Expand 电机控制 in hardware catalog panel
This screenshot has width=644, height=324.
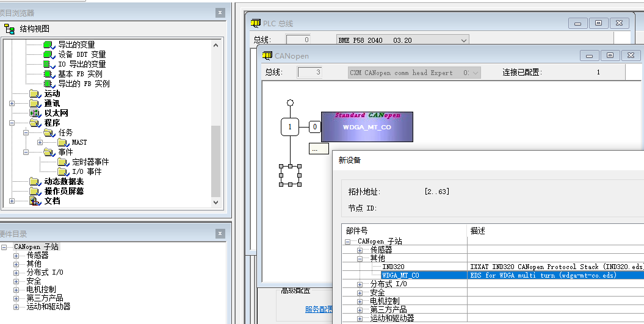pyautogui.click(x=16, y=290)
